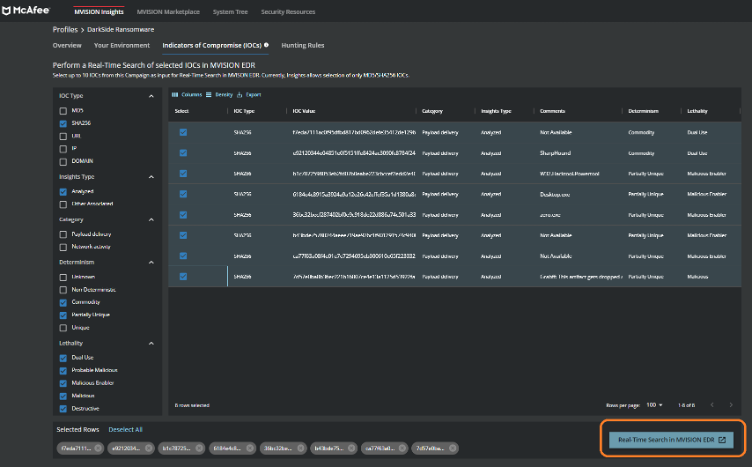Uncheck the Analyzed insights type filter
The image size is (755, 470).
[x=63, y=192]
